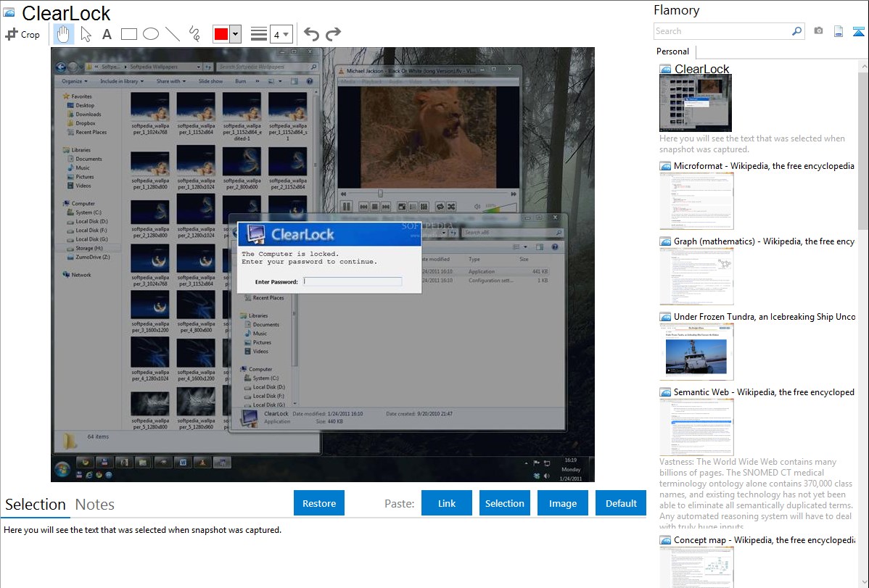Open the Microformat Wikipedia snapshot thumbnail
This screenshot has height=588, width=869.
[697, 201]
